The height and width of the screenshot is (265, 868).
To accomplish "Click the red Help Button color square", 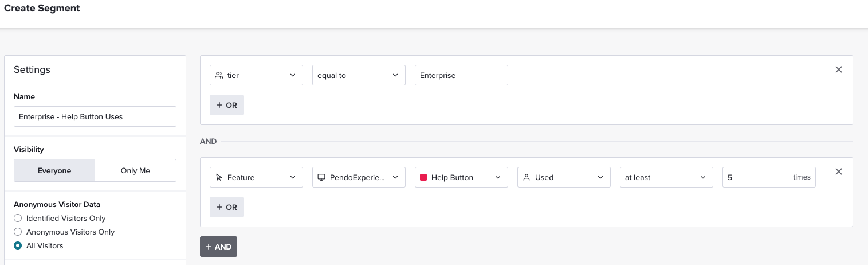I will click(x=424, y=177).
